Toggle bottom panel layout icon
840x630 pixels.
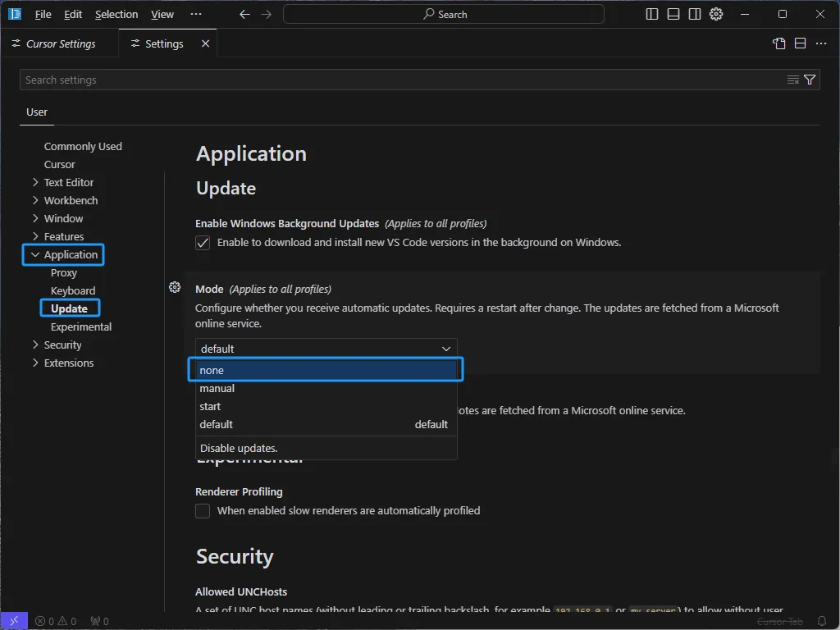tap(673, 15)
